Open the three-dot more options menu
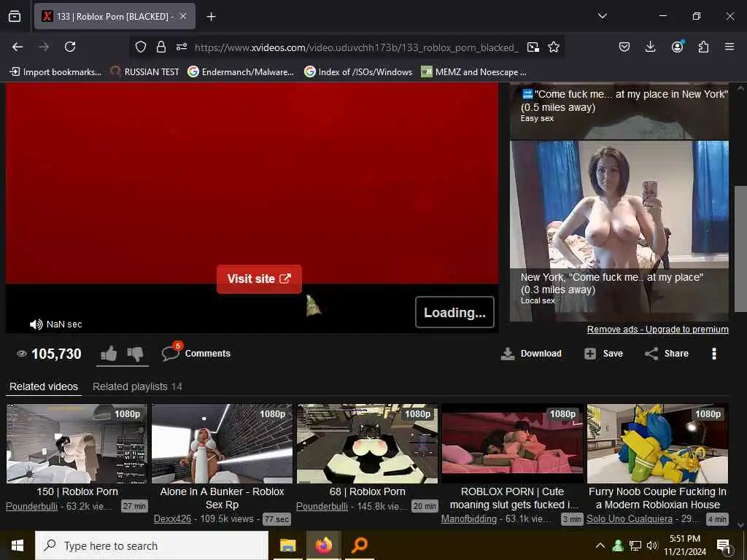 pos(713,354)
